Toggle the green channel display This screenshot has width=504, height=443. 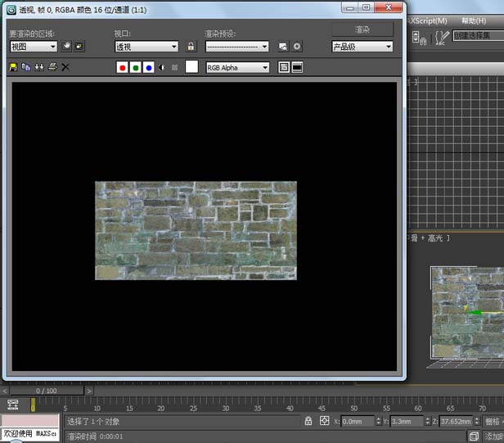coord(136,67)
